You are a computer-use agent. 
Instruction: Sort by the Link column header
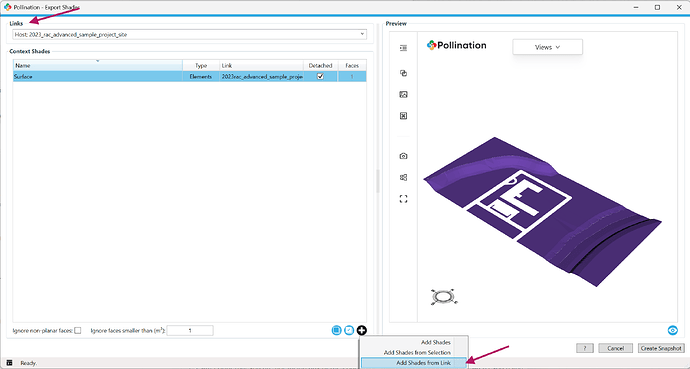pos(261,66)
